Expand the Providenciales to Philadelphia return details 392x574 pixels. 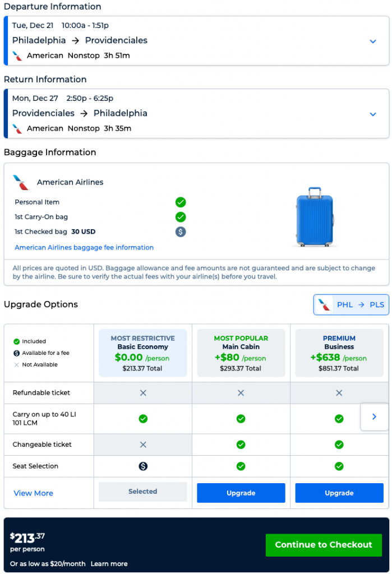point(373,114)
